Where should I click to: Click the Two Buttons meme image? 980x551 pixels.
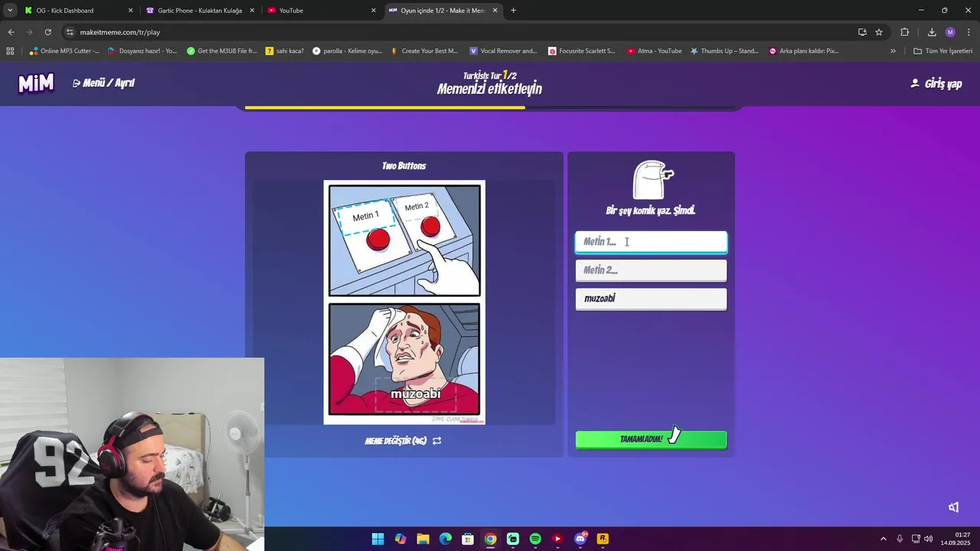(x=404, y=302)
